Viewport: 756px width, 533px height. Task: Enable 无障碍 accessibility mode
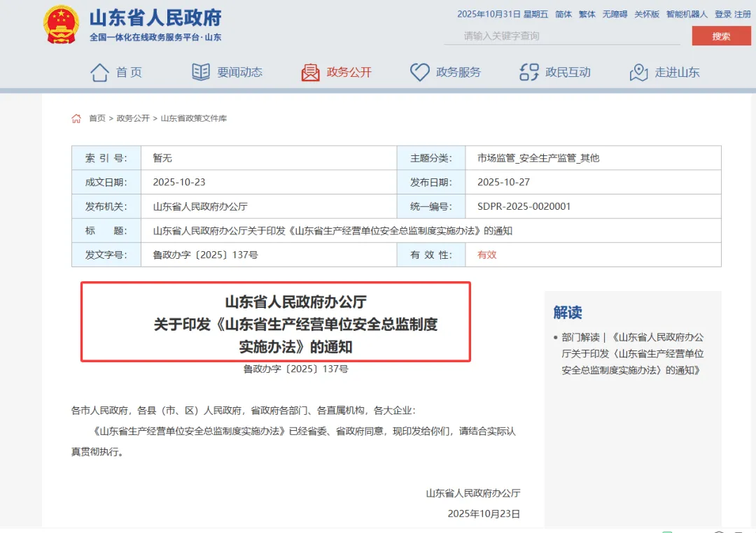tap(615, 13)
